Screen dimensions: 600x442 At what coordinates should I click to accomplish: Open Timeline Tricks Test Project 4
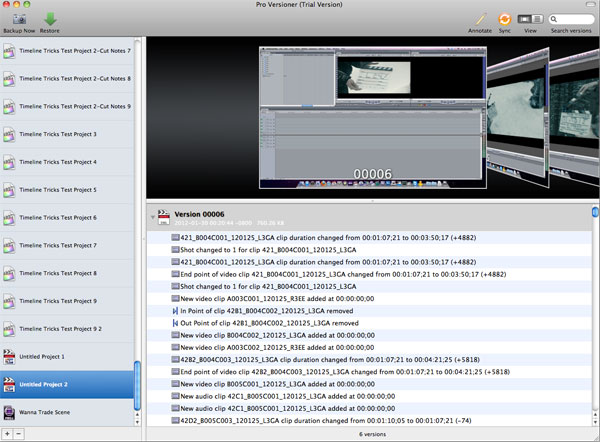pyautogui.click(x=67, y=162)
